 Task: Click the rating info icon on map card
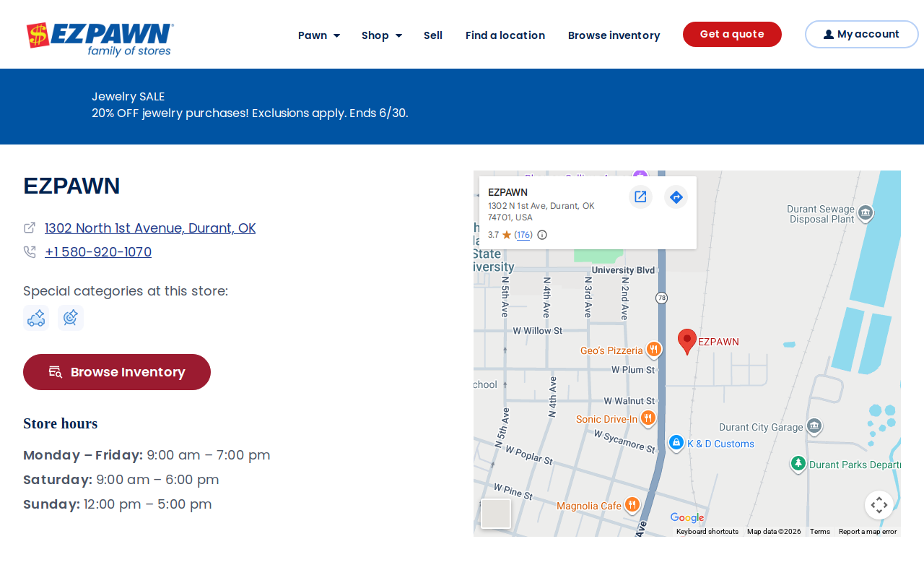(542, 235)
